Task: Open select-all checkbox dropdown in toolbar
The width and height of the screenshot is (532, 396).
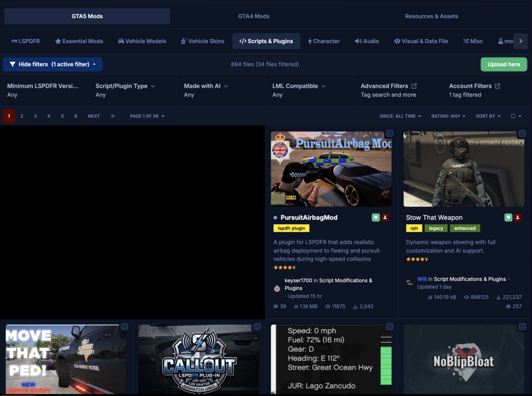Action: (x=516, y=116)
